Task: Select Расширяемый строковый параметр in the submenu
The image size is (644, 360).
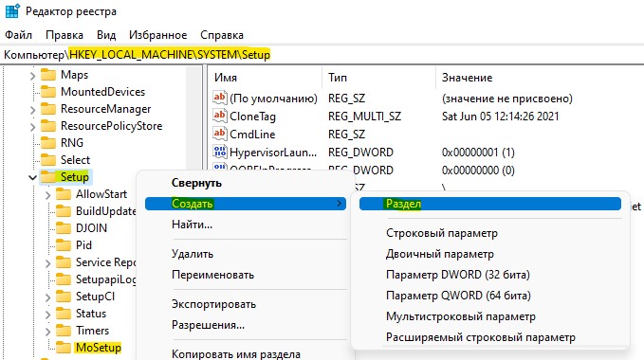Action: tap(490, 337)
